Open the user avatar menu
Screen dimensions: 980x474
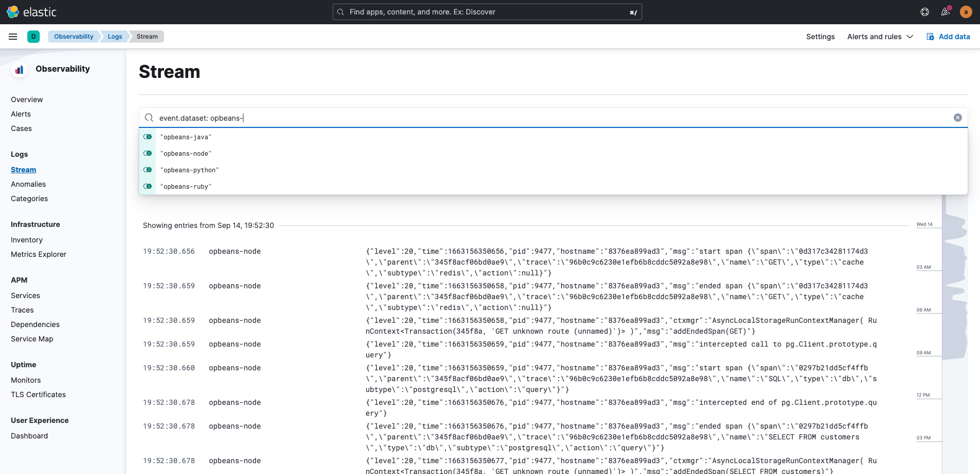966,12
